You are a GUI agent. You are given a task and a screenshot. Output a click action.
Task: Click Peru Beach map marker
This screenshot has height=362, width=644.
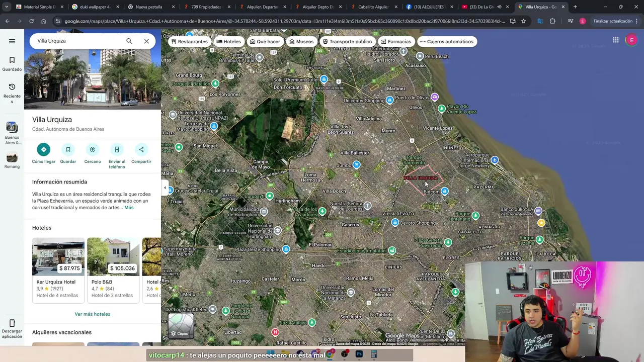(420, 56)
